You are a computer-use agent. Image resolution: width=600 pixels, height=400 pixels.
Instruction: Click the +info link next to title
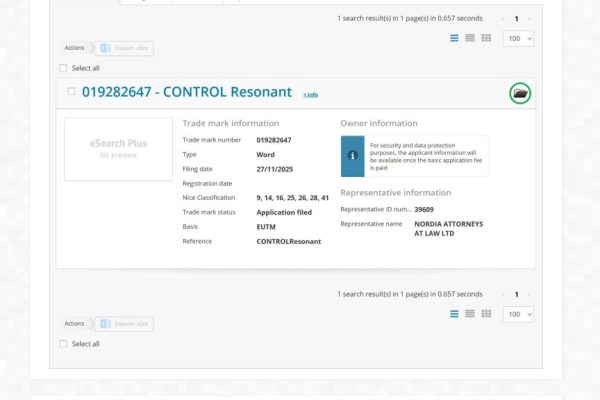[310, 94]
